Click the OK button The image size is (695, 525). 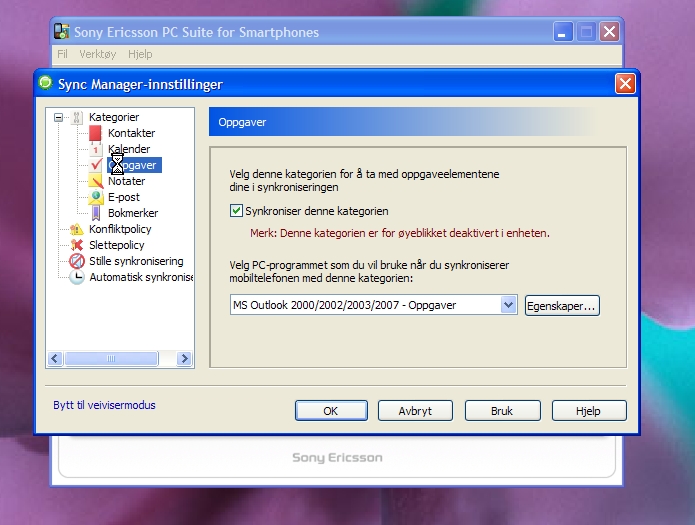tap(331, 411)
